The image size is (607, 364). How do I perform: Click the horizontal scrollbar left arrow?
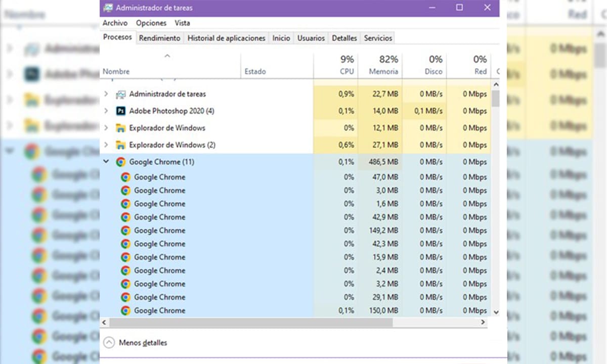point(104,322)
